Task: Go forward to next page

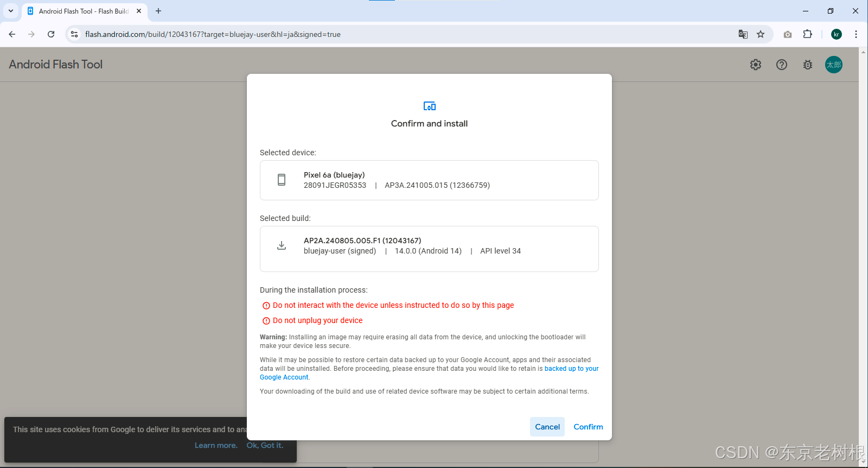Action: point(31,34)
